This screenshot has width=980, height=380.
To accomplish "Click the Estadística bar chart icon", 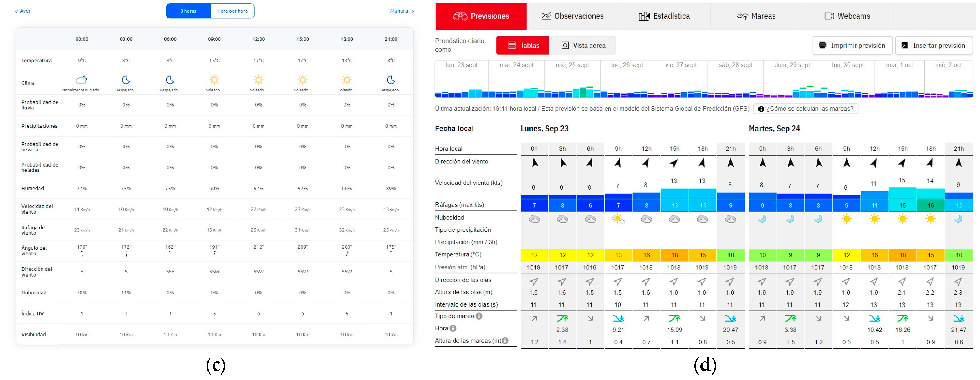I will 644,16.
